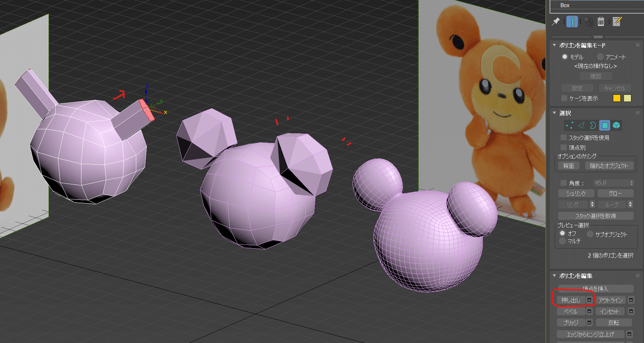This screenshot has height=343, width=644.
Task: Enable 角度 checkbox
Action: pos(564,183)
